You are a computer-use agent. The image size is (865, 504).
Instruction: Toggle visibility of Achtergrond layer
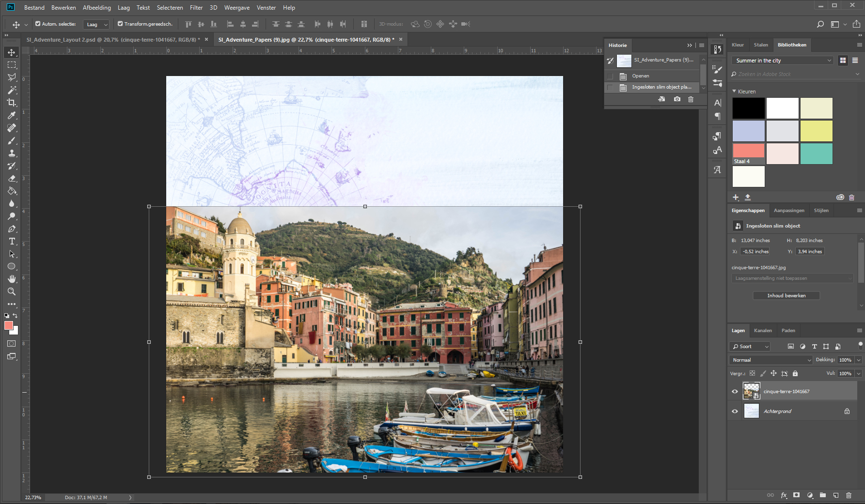point(735,411)
